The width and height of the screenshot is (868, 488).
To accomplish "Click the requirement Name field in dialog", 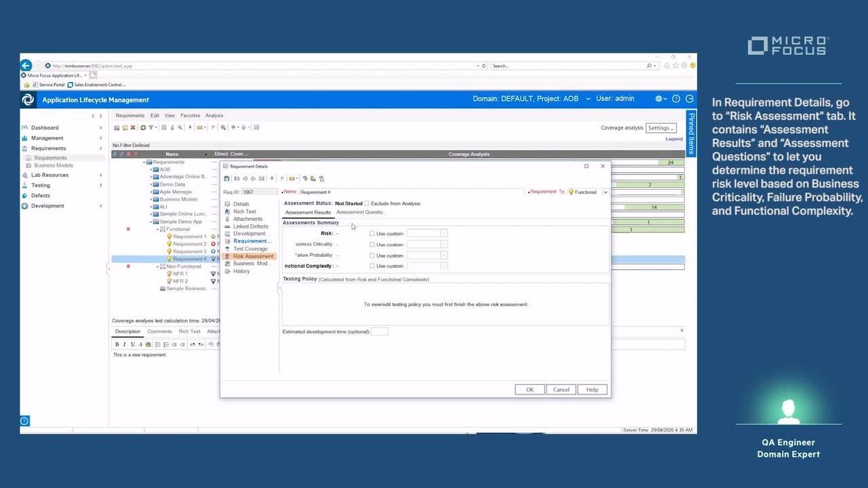I will [412, 192].
